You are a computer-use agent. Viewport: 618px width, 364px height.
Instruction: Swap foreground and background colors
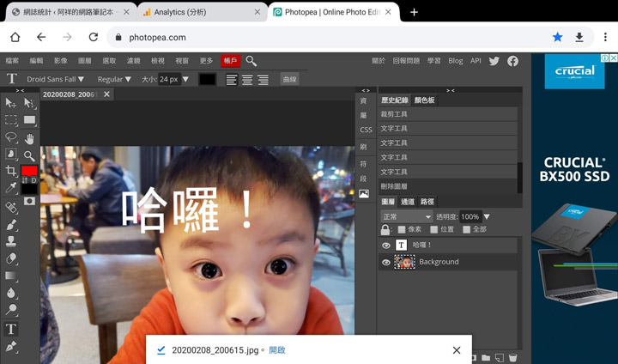point(25,180)
